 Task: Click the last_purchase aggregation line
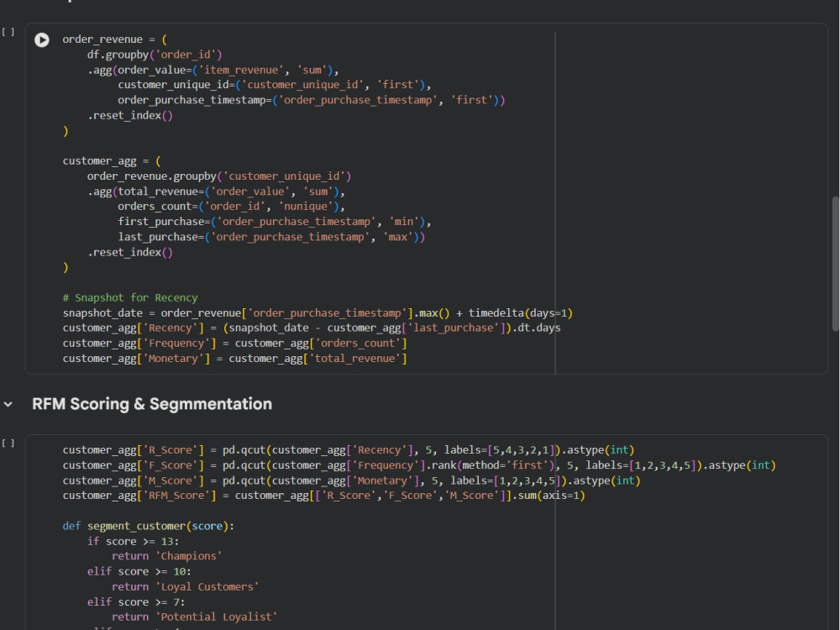pyautogui.click(x=271, y=238)
